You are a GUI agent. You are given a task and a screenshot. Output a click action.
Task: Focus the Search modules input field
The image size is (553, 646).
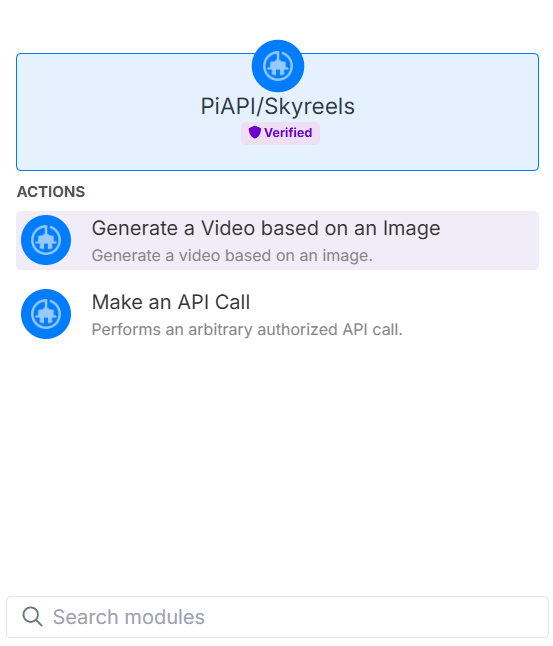[277, 617]
